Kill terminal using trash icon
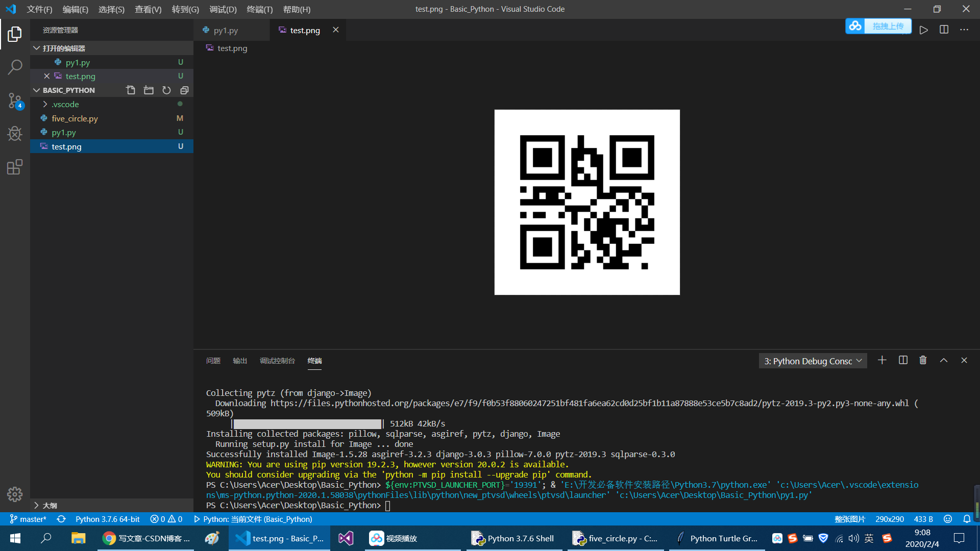The image size is (980, 551). click(x=923, y=360)
